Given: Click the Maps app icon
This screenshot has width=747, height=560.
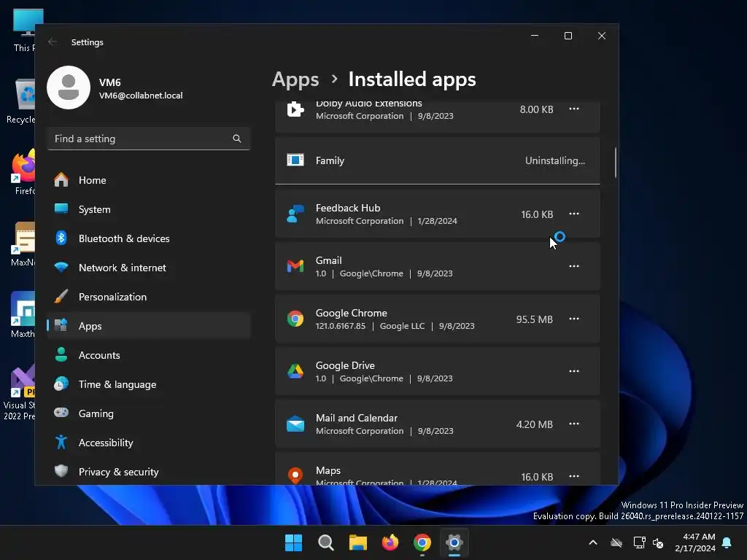Looking at the screenshot, I should point(295,475).
